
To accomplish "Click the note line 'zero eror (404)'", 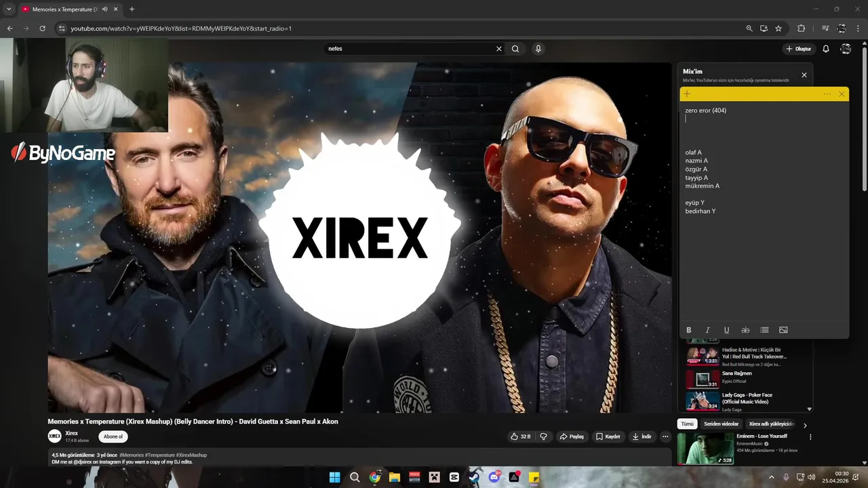I will [x=705, y=110].
